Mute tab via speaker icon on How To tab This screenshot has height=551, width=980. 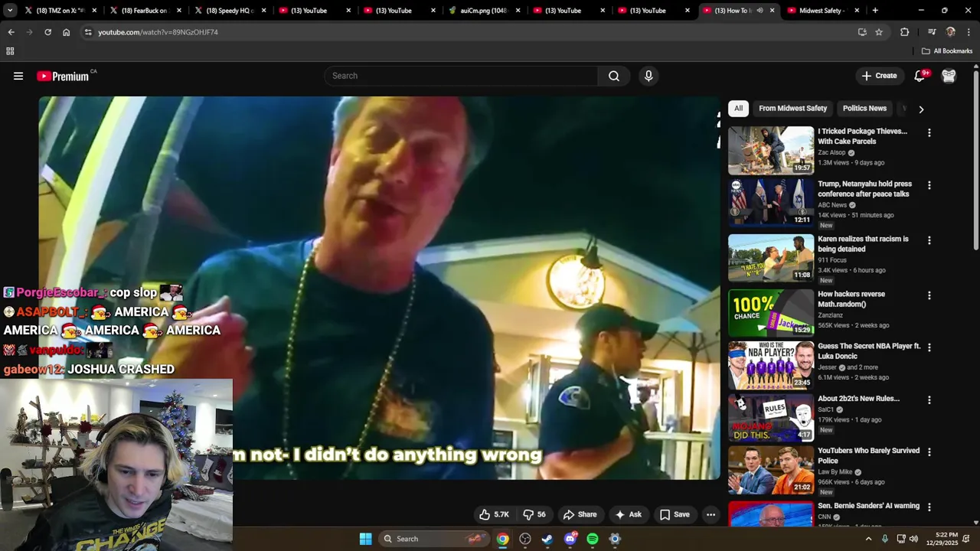pos(759,11)
